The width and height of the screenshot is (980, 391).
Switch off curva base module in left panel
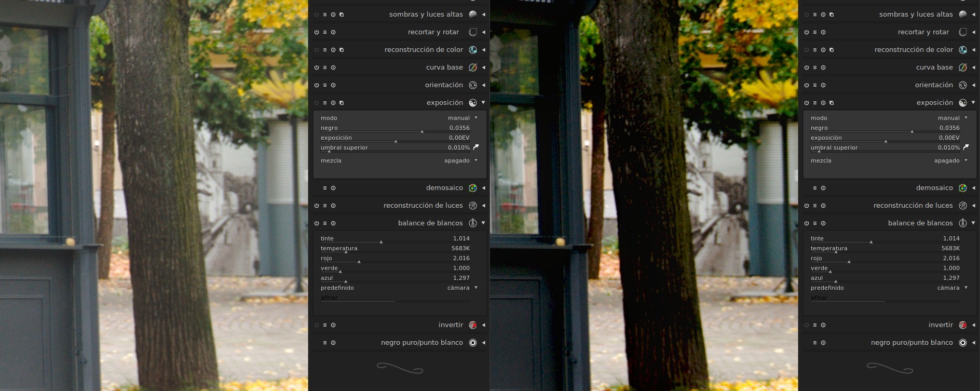tap(317, 68)
